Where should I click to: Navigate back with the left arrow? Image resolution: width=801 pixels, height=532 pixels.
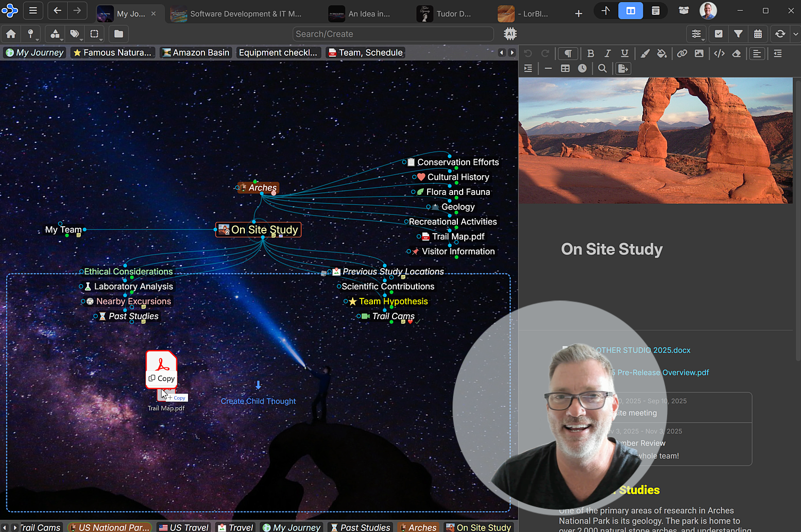coord(57,10)
